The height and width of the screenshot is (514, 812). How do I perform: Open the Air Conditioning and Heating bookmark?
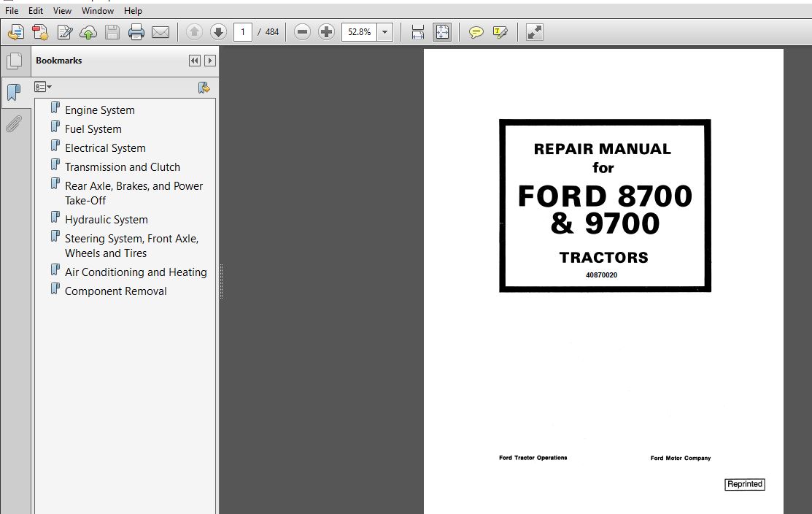tap(136, 272)
